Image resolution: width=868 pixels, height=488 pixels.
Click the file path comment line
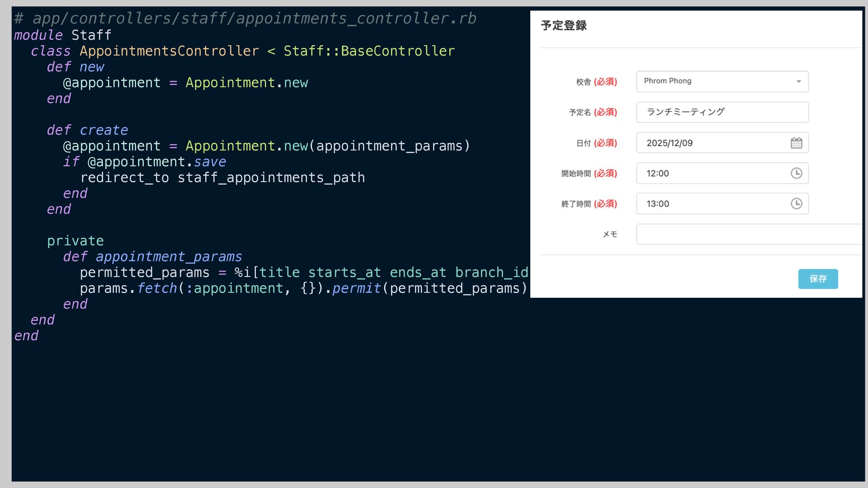[245, 19]
